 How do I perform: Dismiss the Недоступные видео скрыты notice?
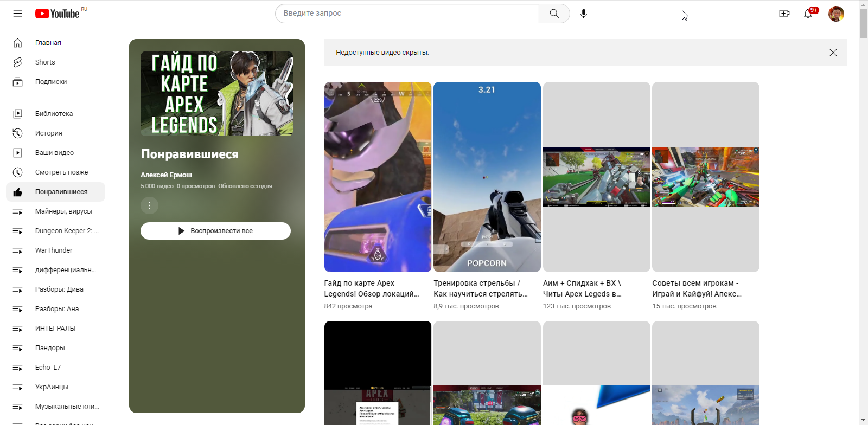point(833,53)
